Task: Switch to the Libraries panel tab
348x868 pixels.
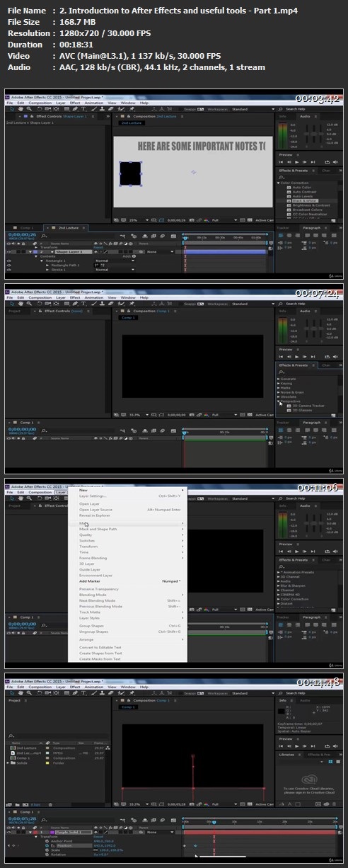Action: [286, 755]
